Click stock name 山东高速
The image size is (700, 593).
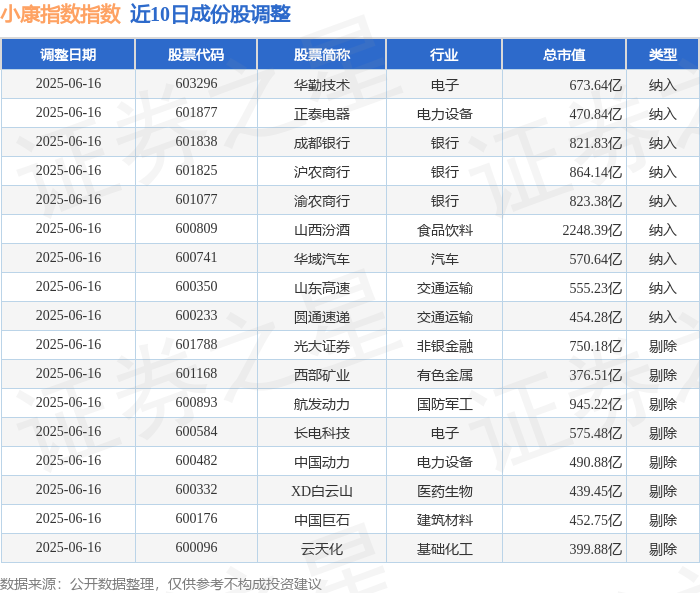pyautogui.click(x=321, y=288)
